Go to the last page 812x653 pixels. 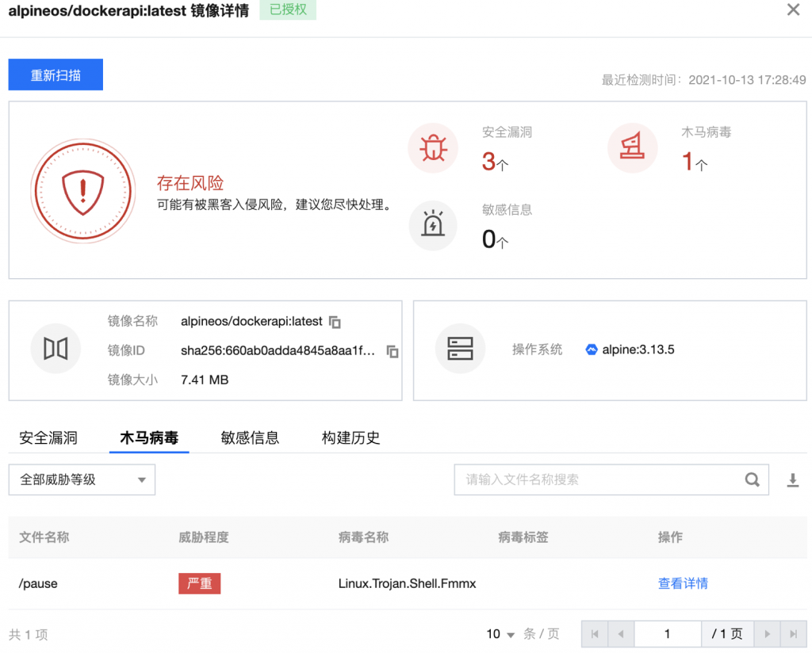pyautogui.click(x=793, y=634)
